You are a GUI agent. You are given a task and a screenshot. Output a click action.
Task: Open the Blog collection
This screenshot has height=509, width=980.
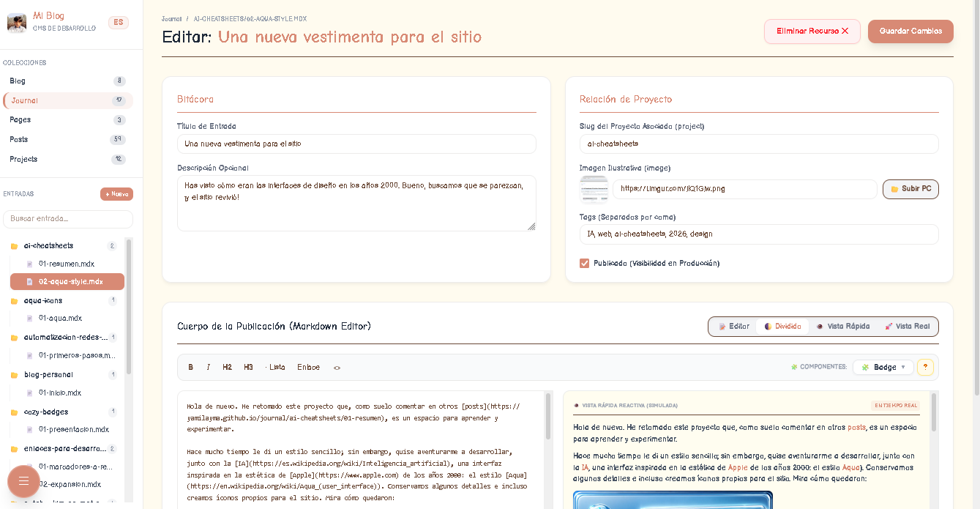68,81
